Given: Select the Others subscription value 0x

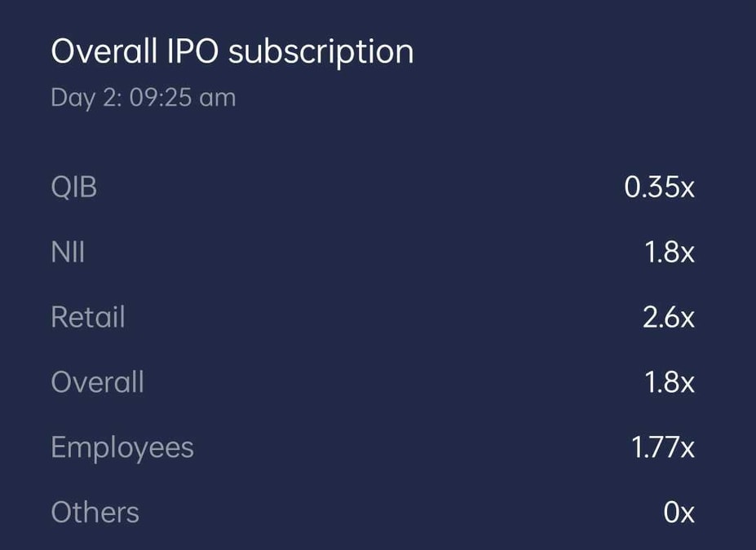Looking at the screenshot, I should pos(679,512).
